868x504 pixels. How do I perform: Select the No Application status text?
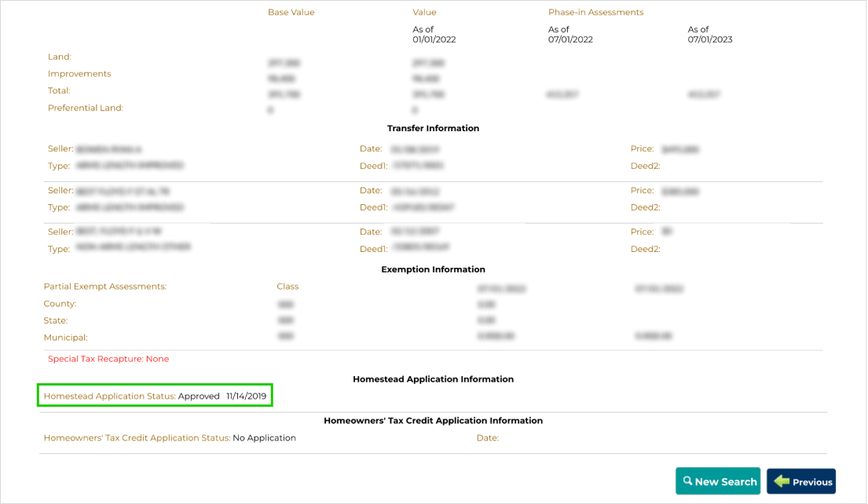(x=264, y=438)
